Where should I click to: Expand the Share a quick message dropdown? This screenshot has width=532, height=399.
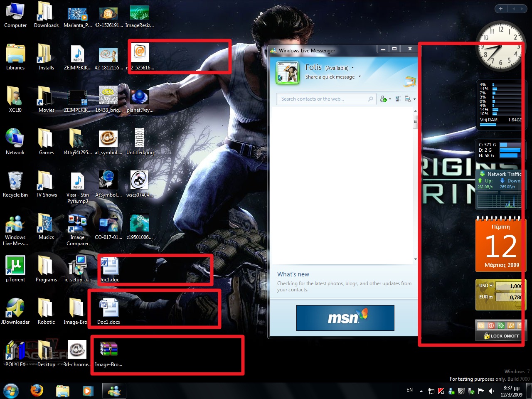pos(360,76)
